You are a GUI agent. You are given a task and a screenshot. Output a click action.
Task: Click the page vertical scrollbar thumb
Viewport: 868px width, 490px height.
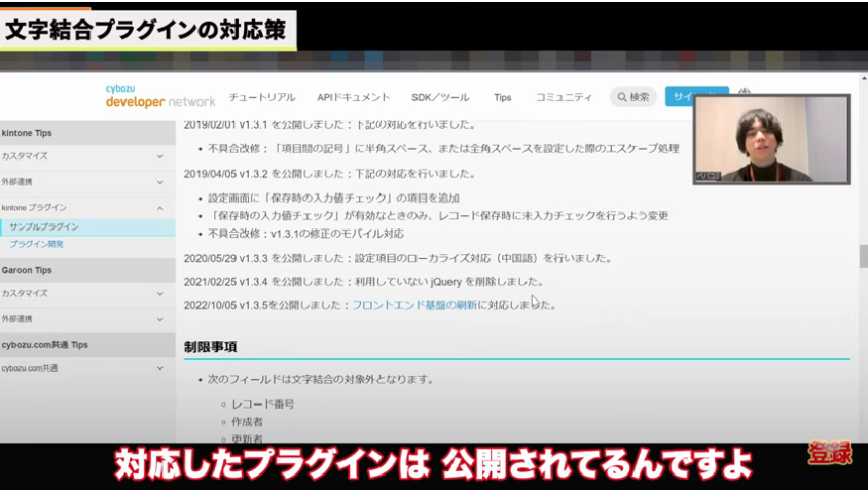click(864, 258)
